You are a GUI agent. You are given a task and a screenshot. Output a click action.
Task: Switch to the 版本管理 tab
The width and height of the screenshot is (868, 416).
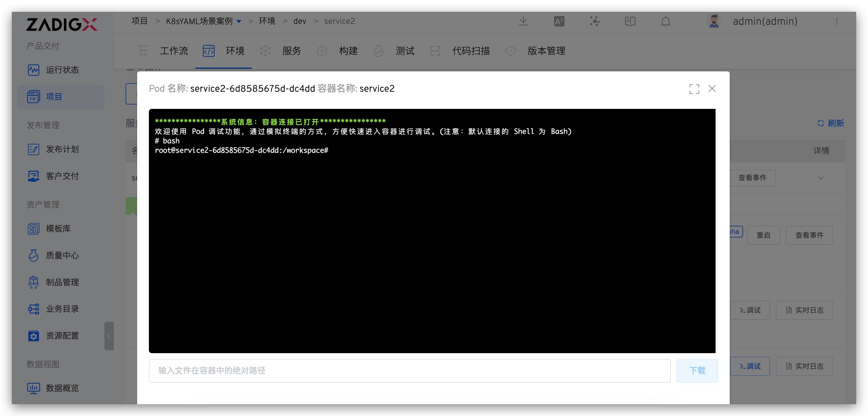(535, 51)
